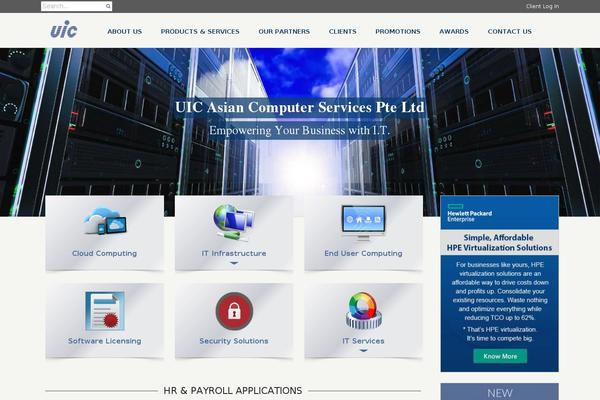Open the Contact Us page

[x=509, y=31]
